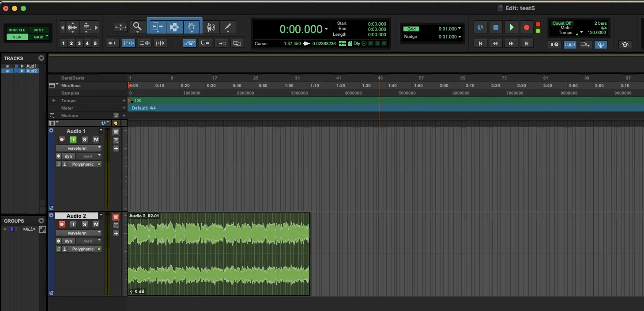Click the graduation cap dashboard icon
This screenshot has width=644, height=311.
625,45
